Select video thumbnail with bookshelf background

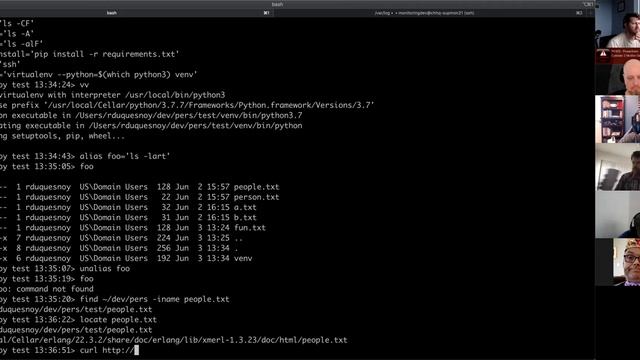click(618, 119)
